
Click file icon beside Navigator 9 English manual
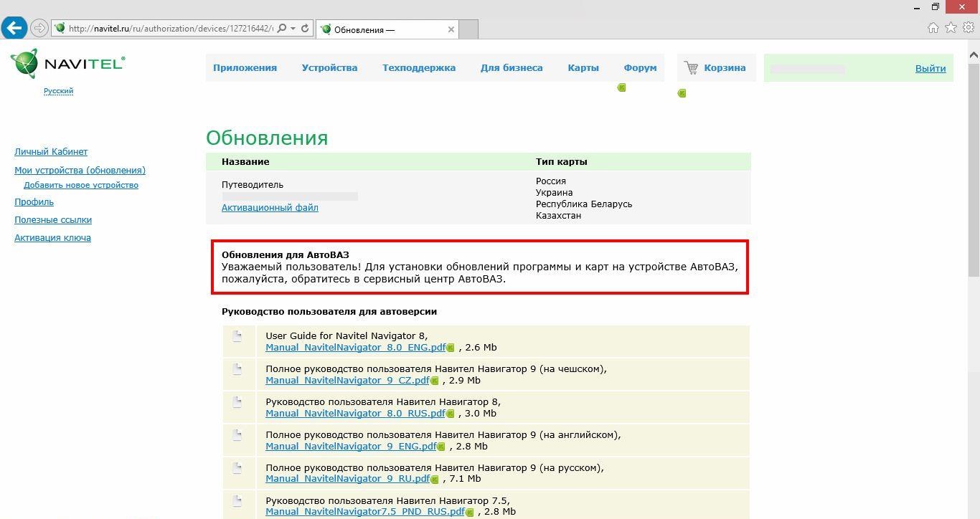(x=237, y=435)
